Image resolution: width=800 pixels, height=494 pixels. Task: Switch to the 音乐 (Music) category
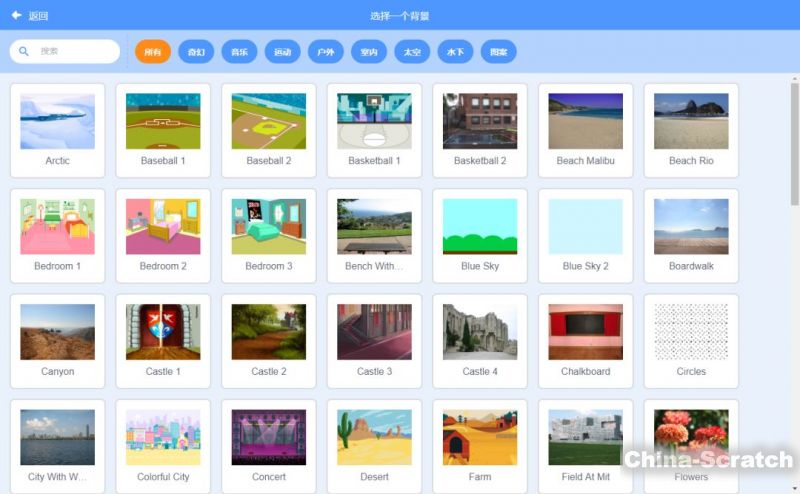(x=240, y=52)
